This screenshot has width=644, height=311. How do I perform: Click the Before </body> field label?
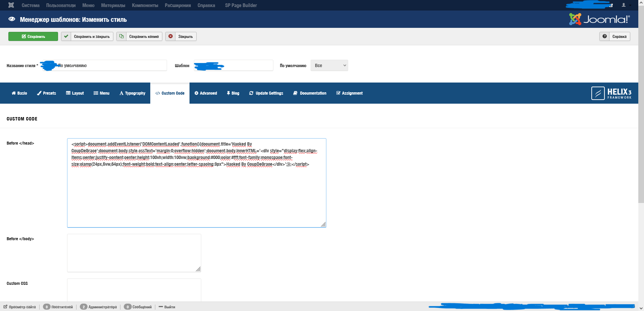pos(20,239)
